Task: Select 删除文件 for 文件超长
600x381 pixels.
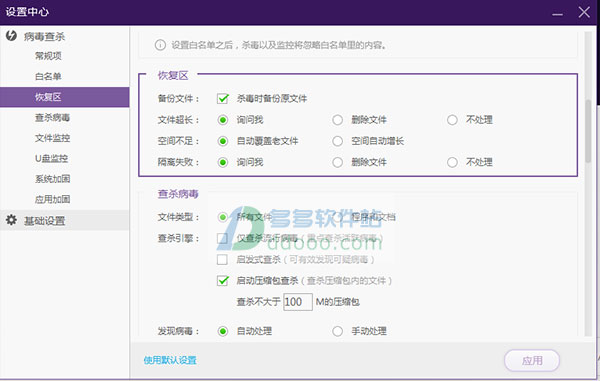Action: pyautogui.click(x=337, y=120)
